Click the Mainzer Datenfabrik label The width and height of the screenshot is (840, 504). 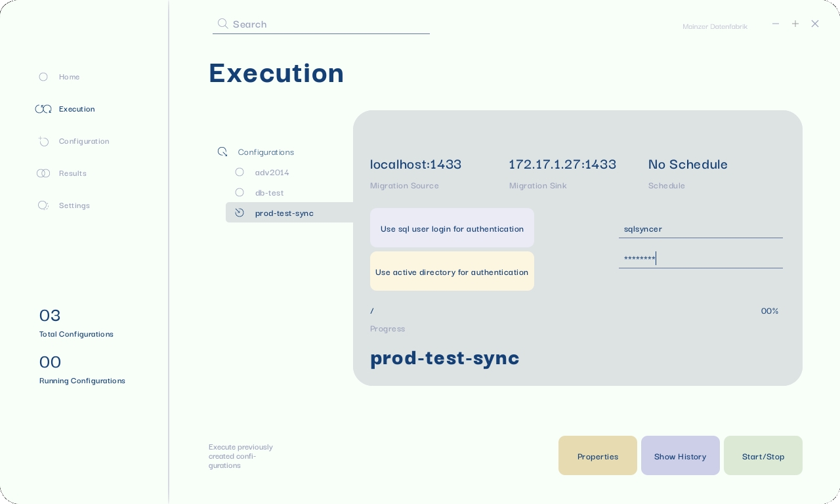[715, 26]
